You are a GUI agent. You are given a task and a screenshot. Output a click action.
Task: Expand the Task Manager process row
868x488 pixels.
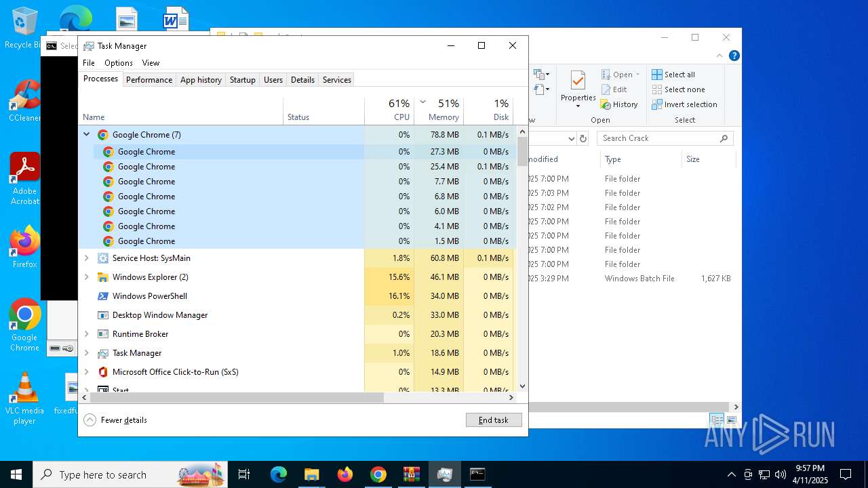(86, 353)
